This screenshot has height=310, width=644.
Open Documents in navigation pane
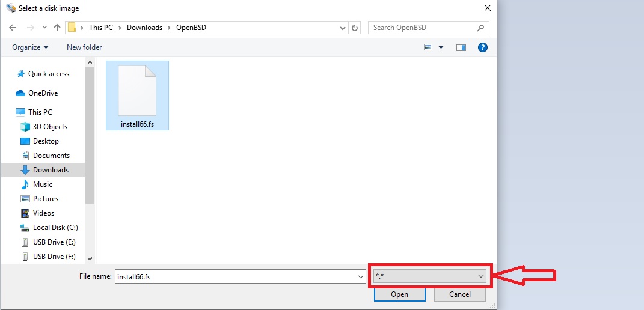pos(51,156)
